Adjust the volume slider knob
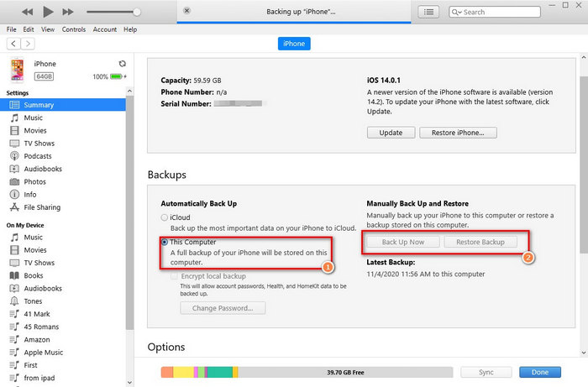The image size is (588, 387). tap(137, 12)
